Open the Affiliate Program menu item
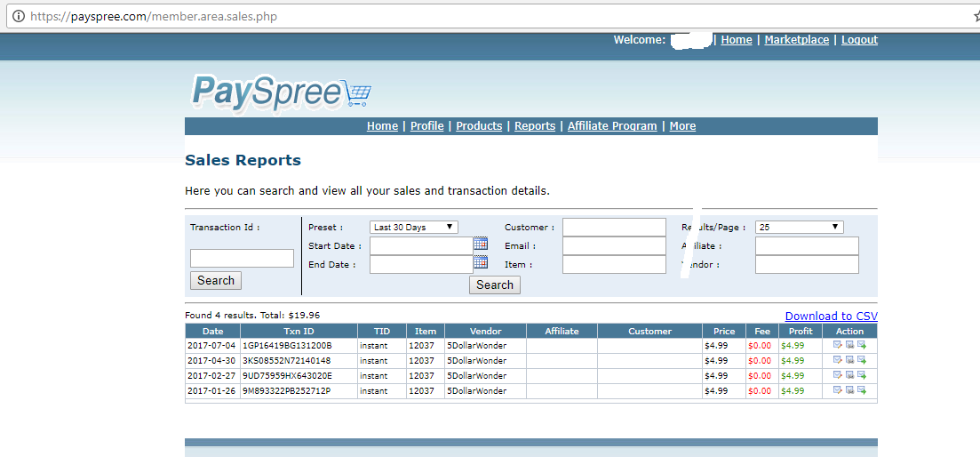Image resolution: width=980 pixels, height=457 pixels. [x=612, y=126]
